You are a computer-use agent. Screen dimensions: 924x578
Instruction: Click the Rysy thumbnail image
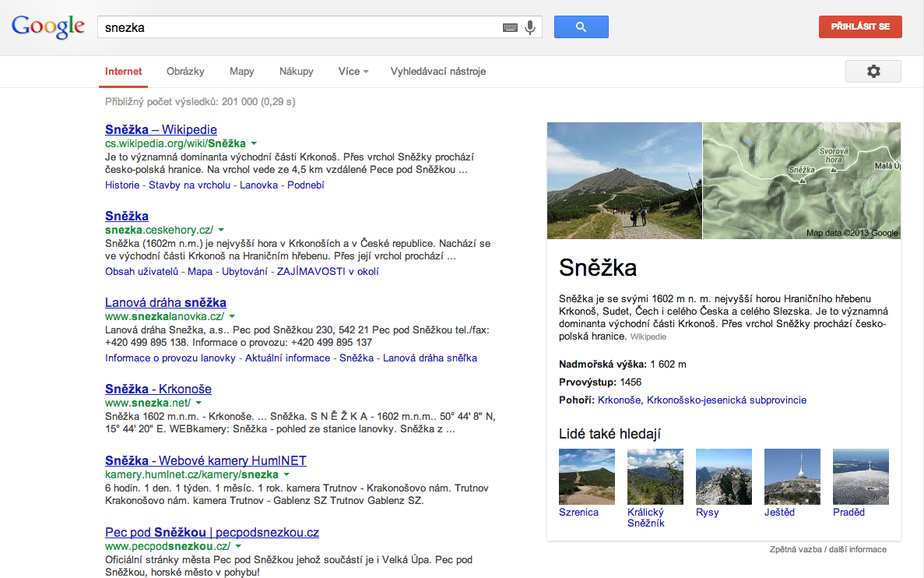pyautogui.click(x=724, y=477)
